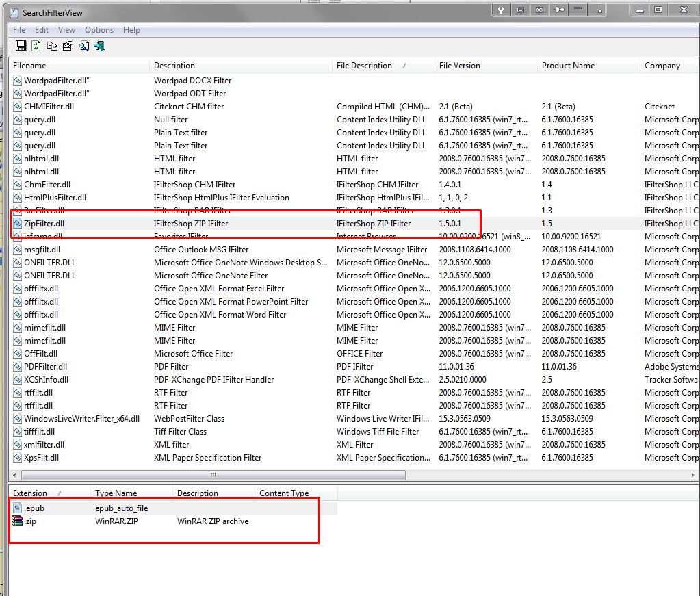Click the file icon beside msgfilt.dll
700x596 pixels.
[x=17, y=249]
